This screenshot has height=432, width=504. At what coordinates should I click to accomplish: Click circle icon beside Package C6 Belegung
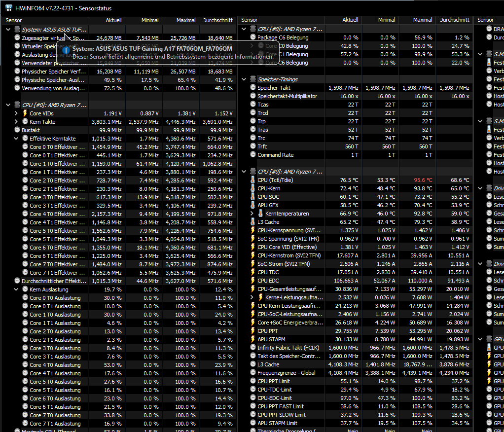[x=253, y=37]
